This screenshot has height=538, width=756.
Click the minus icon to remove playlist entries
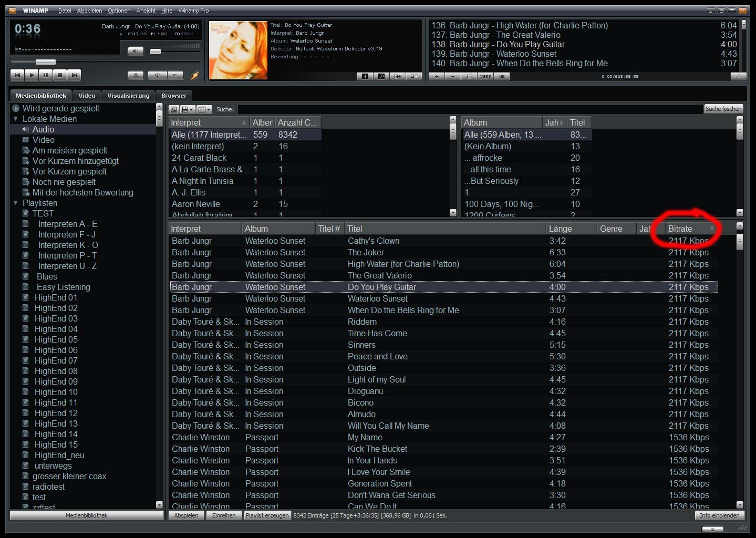[453, 76]
